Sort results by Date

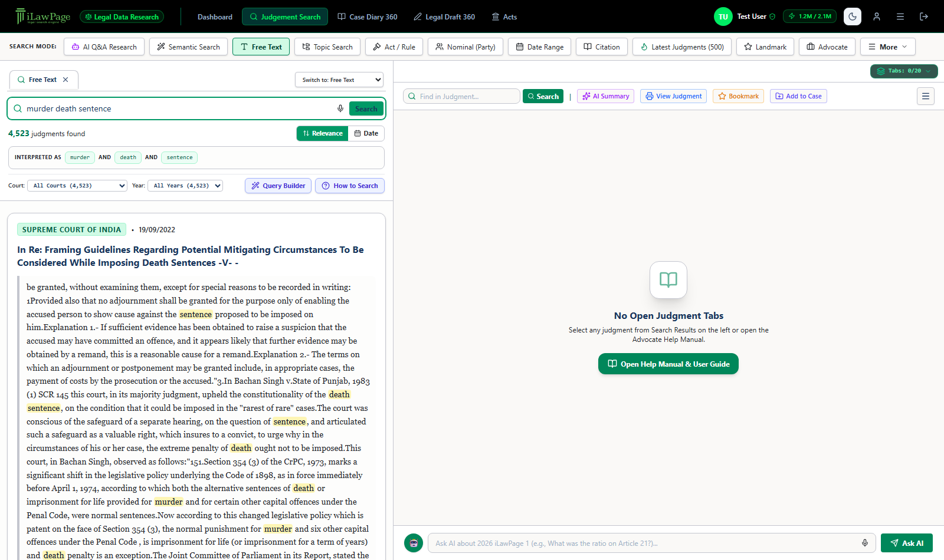coord(366,133)
